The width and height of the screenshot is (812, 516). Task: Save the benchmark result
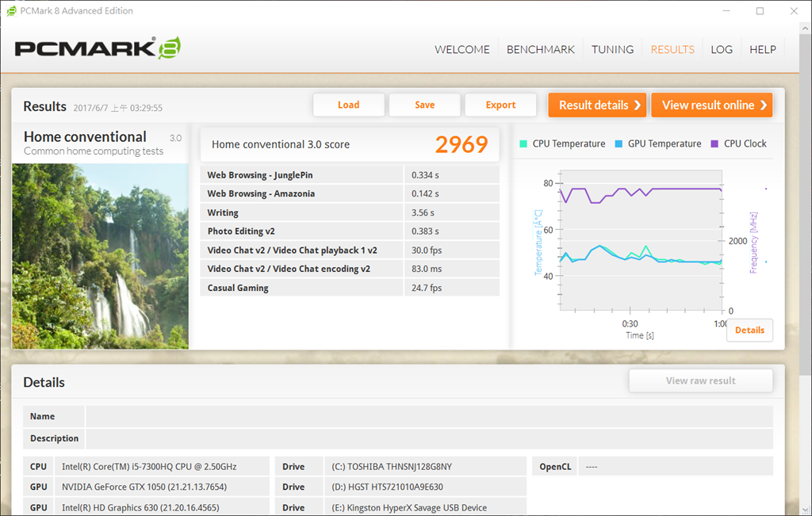[424, 105]
